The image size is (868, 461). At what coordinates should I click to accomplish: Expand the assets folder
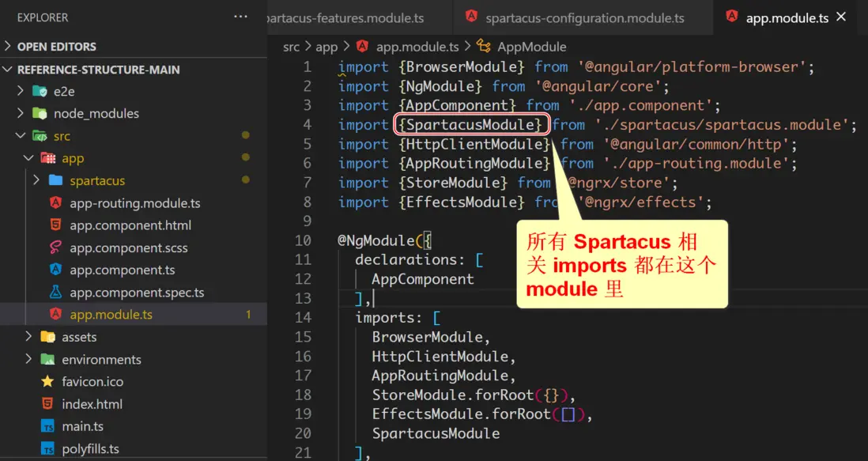click(28, 337)
